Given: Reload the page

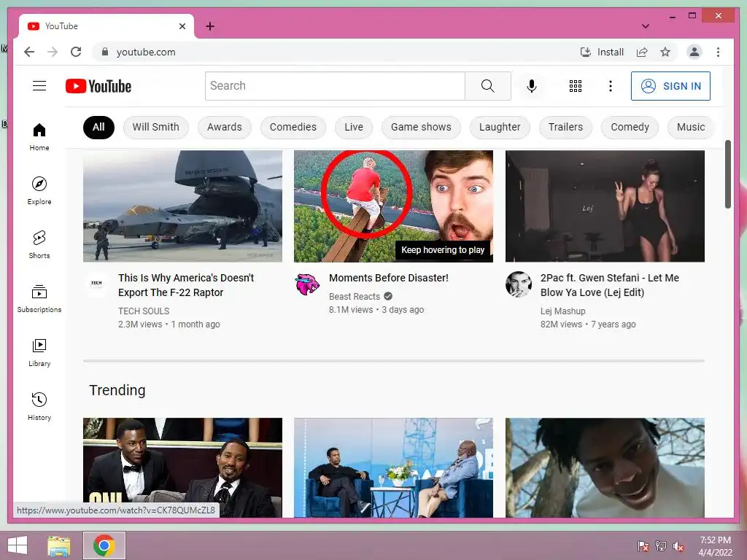Looking at the screenshot, I should tap(76, 52).
